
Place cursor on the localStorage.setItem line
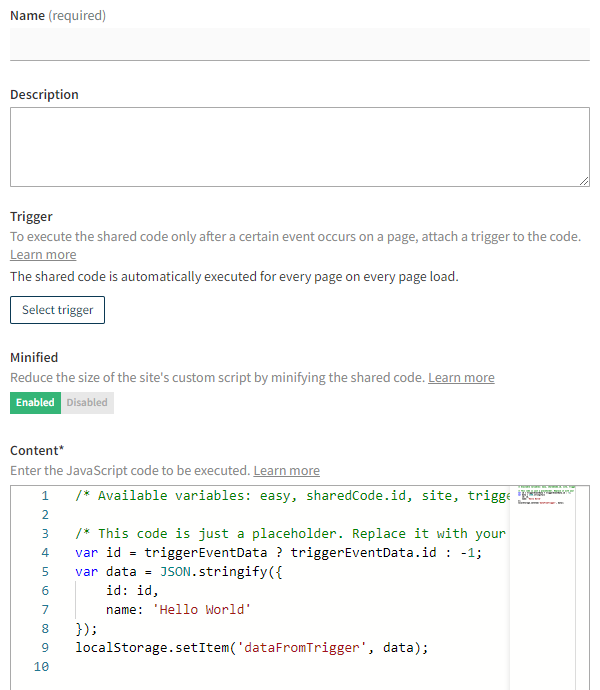[x=250, y=648]
